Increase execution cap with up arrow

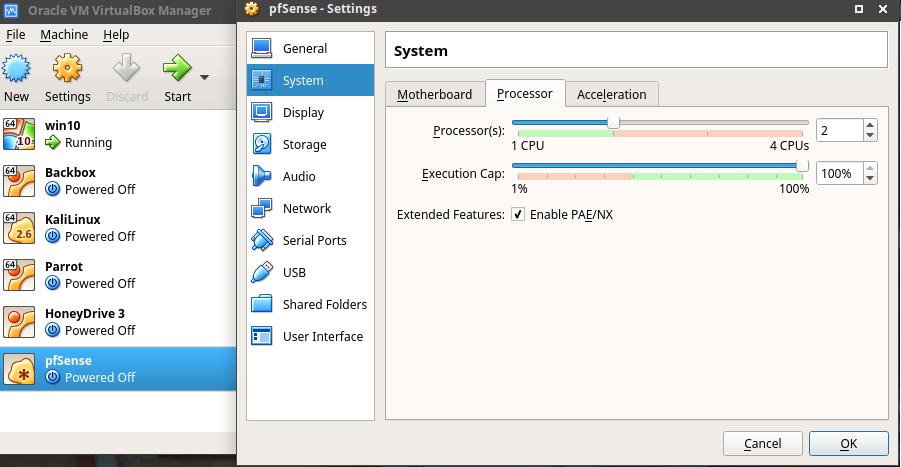pos(870,168)
